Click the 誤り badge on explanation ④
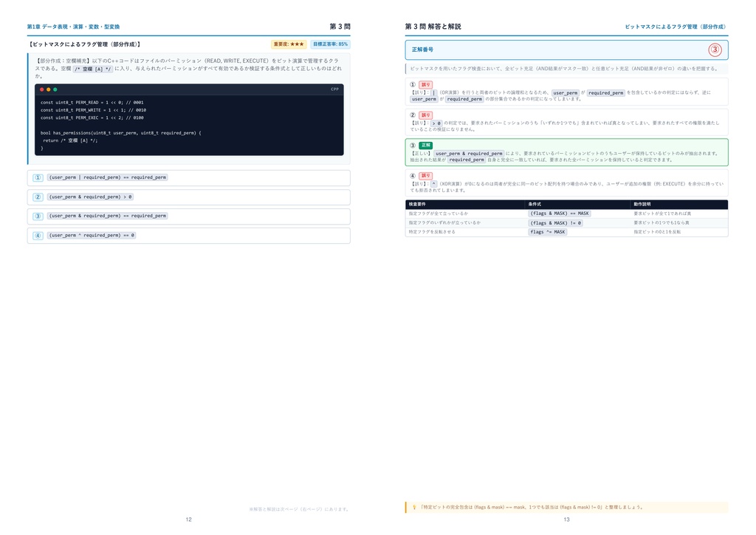The image size is (756, 535). tap(426, 176)
